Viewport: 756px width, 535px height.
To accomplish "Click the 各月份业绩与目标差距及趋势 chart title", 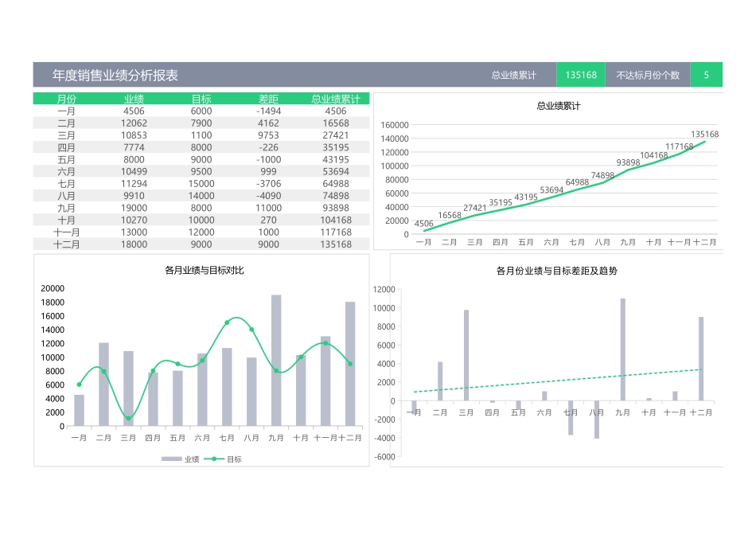I will click(x=556, y=271).
